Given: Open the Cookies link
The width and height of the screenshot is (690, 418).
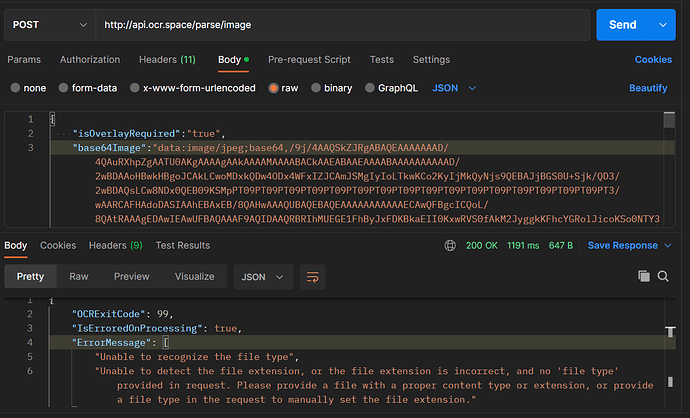Looking at the screenshot, I should [653, 59].
